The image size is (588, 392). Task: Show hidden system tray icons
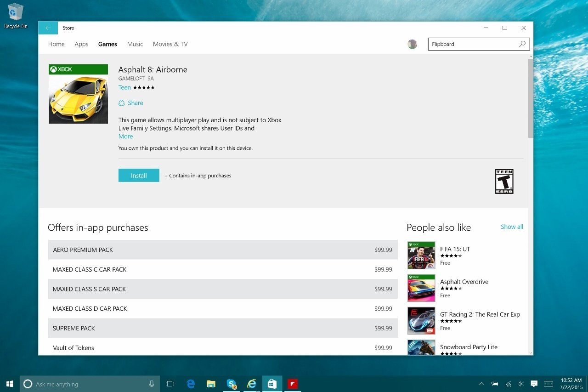(481, 384)
